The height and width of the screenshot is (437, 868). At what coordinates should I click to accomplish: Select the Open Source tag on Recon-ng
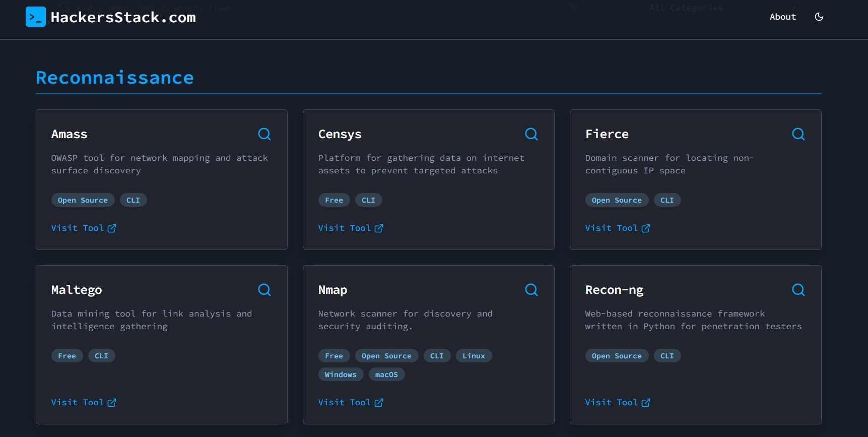point(617,356)
